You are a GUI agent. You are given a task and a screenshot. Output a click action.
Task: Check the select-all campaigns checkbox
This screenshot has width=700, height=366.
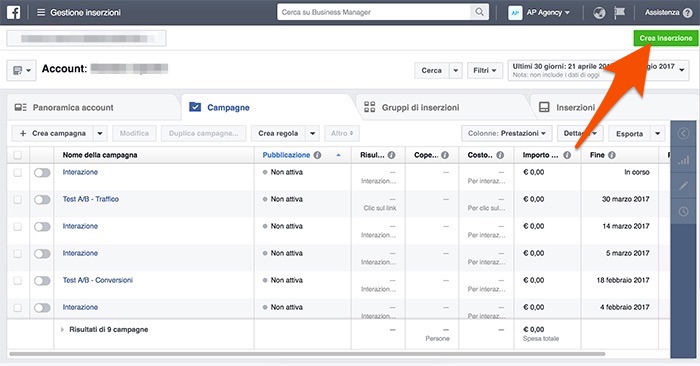[17, 155]
